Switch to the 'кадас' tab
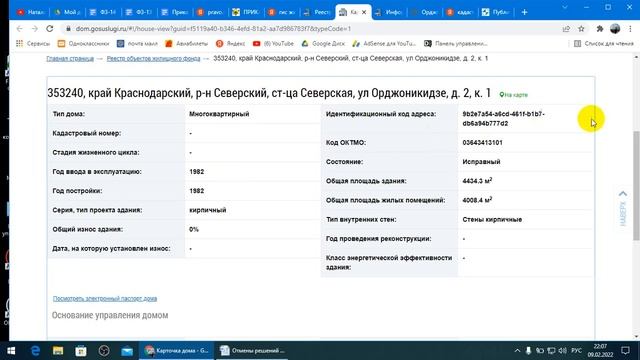 point(460,12)
